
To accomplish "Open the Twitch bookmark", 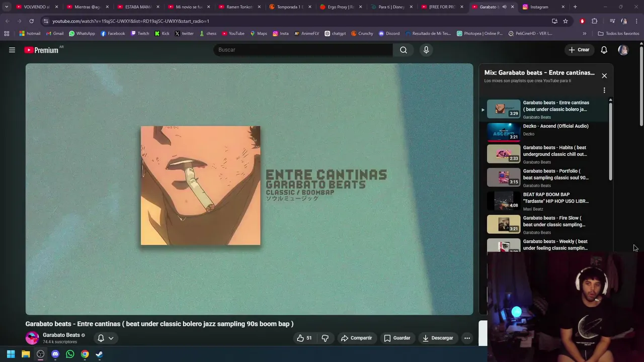I will 140,34.
